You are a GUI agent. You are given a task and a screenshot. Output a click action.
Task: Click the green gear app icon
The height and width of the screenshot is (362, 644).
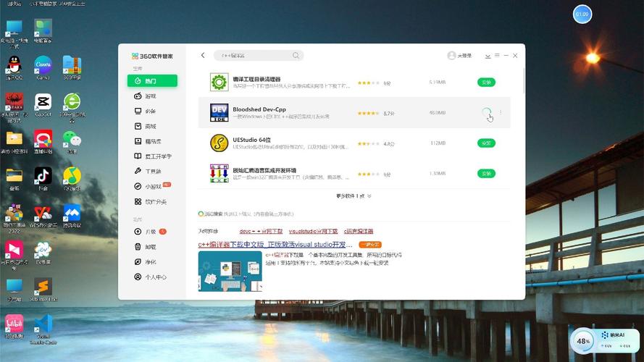[x=219, y=82]
